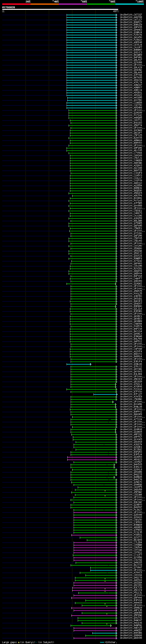Select label UniRef100_A9PE48
The height and width of the screenshot is (644, 146).
tap(131, 42)
